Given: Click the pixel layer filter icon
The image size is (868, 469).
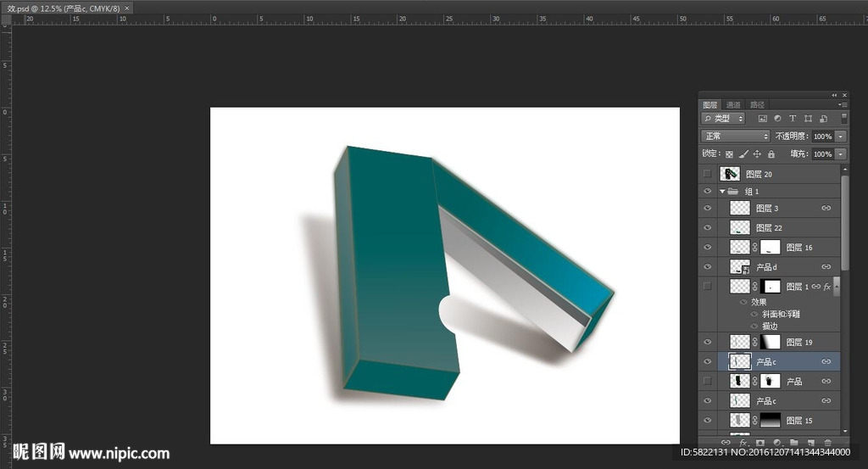Looking at the screenshot, I should coord(762,119).
